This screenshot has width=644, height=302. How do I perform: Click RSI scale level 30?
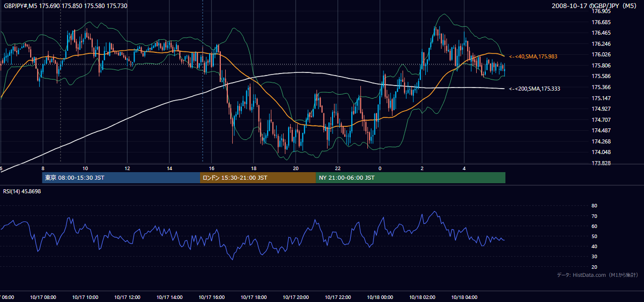[594, 257]
